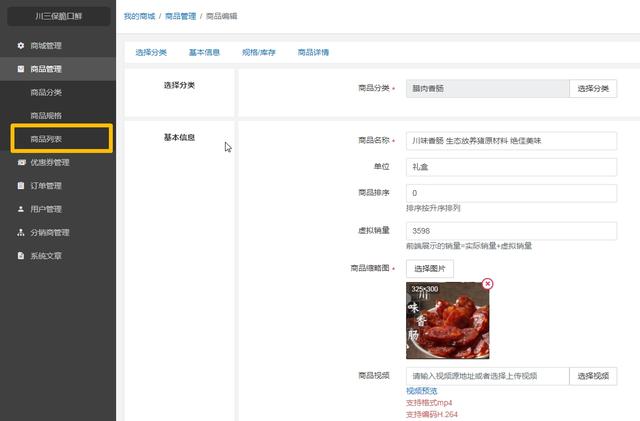Viewport: 640px width, 421px height.
Task: Click the 支持格式mp4 note
Action: 429,403
